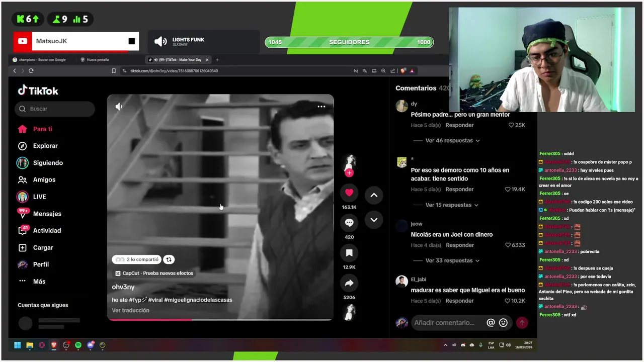Screen dimensions: 644x362
Task: Open the video three-dots options menu
Action: click(321, 107)
